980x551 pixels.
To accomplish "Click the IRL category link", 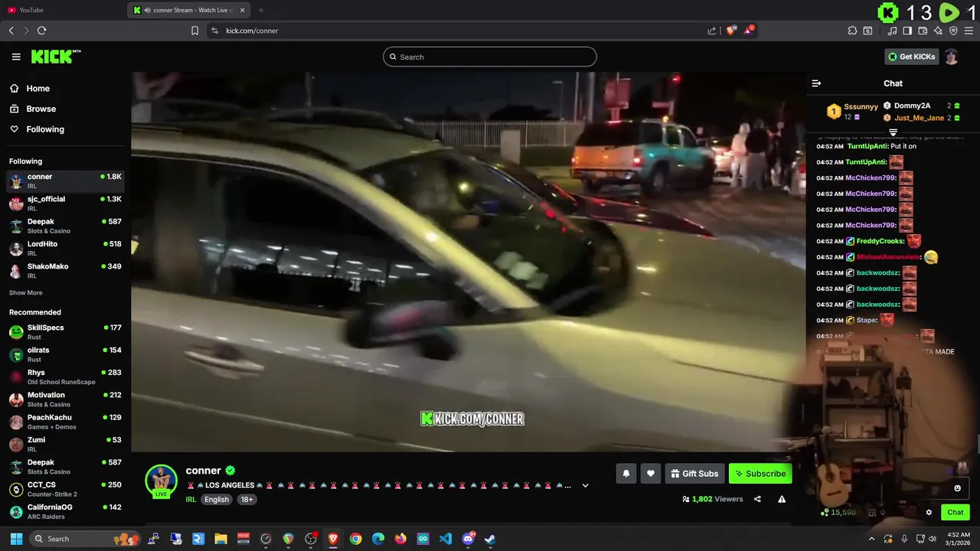I will pyautogui.click(x=191, y=499).
